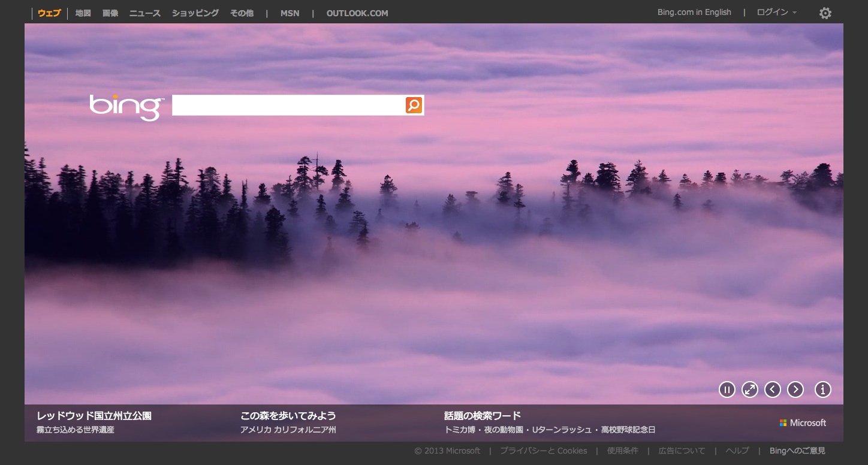The image size is (868, 465).
Task: Advance to next background image
Action: [x=795, y=389]
